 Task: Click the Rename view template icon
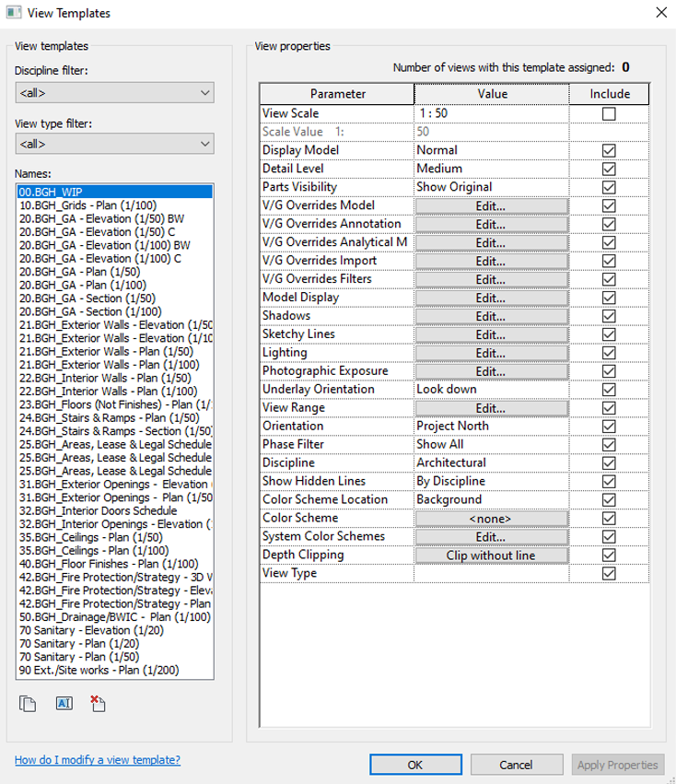pos(64,704)
